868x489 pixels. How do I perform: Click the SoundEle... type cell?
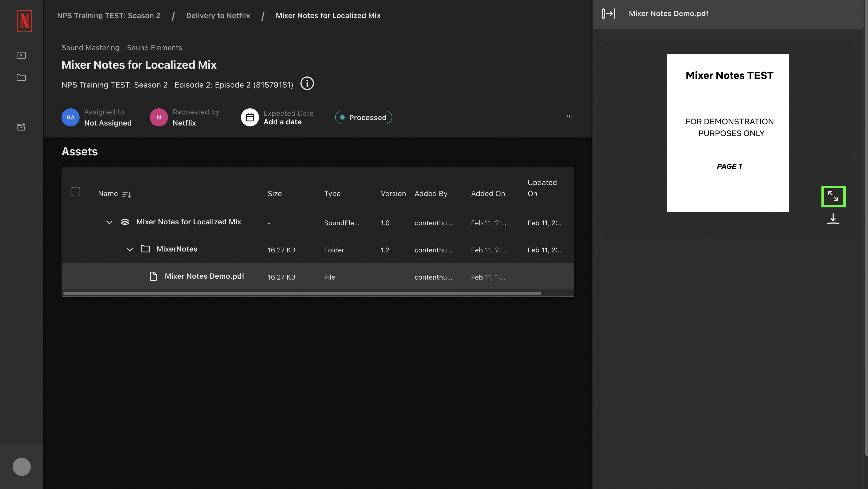[342, 223]
